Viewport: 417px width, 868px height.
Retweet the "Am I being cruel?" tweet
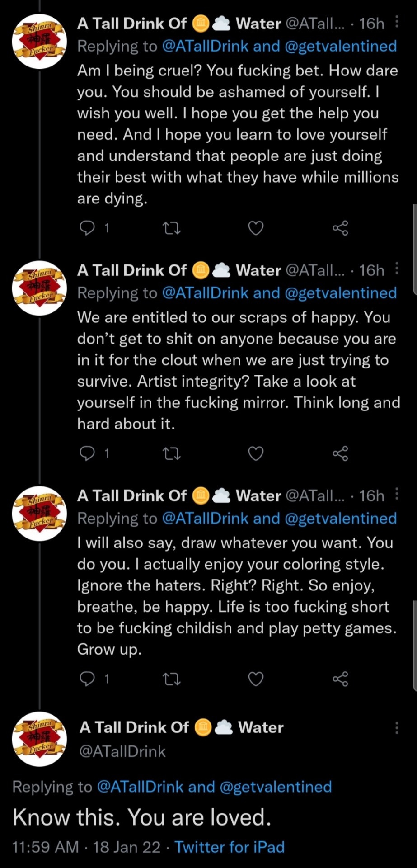tap(171, 229)
